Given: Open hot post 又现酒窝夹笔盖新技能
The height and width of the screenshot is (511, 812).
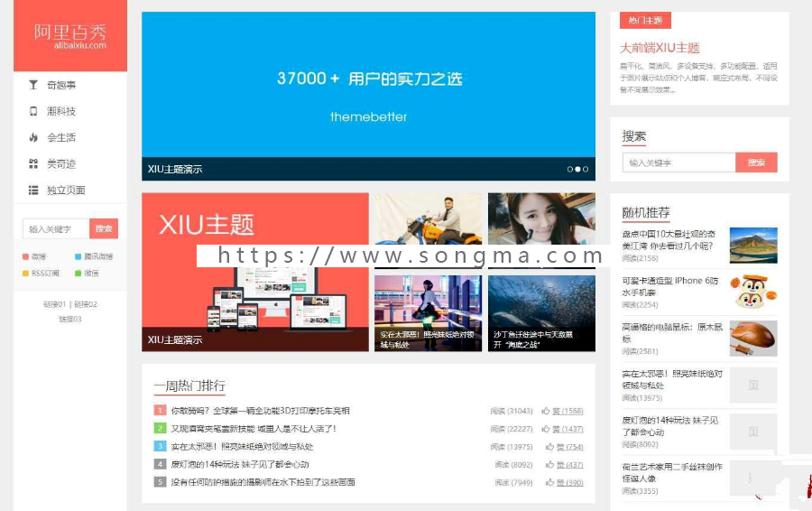Looking at the screenshot, I should (254, 429).
